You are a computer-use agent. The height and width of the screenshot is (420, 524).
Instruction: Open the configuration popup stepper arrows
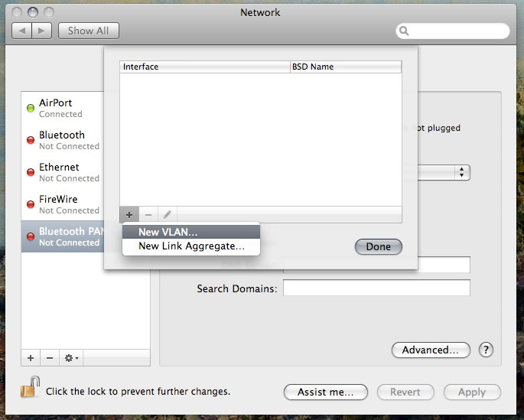point(461,172)
